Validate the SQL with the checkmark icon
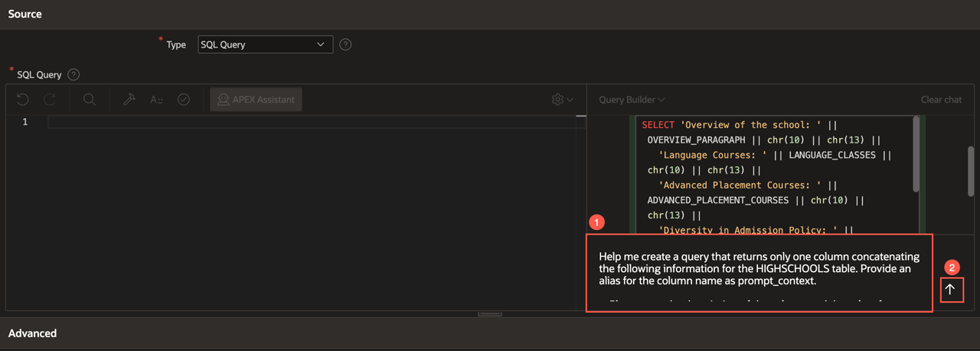980x351 pixels. tap(184, 100)
